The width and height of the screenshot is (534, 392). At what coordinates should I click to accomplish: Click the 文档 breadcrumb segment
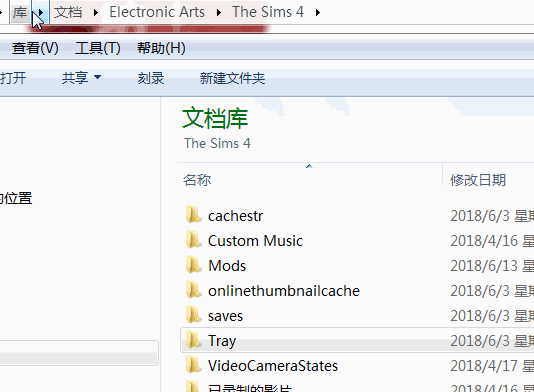point(68,13)
